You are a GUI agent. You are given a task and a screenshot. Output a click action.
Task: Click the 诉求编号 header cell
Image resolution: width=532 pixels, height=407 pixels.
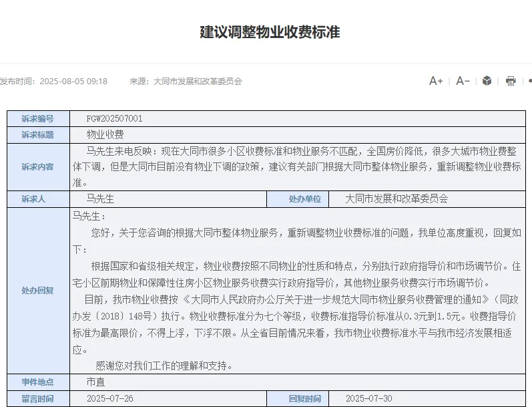[38, 118]
